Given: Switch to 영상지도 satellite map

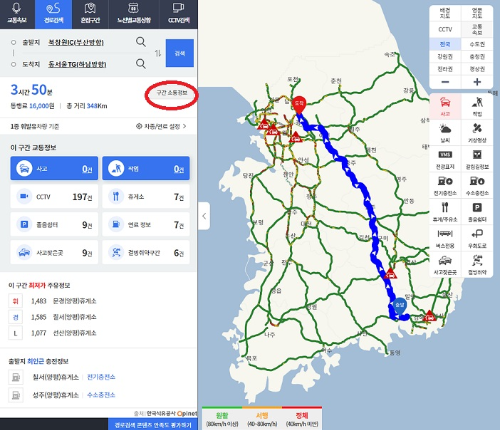Looking at the screenshot, I should [x=477, y=13].
